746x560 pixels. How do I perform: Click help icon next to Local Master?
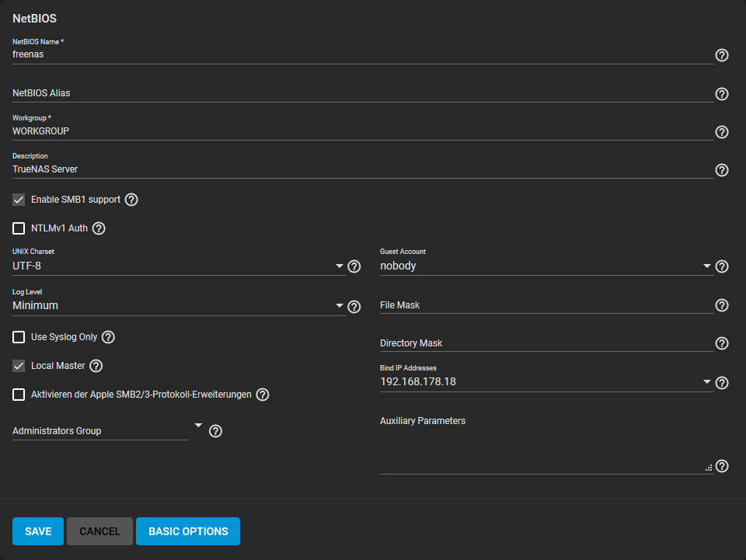point(96,366)
